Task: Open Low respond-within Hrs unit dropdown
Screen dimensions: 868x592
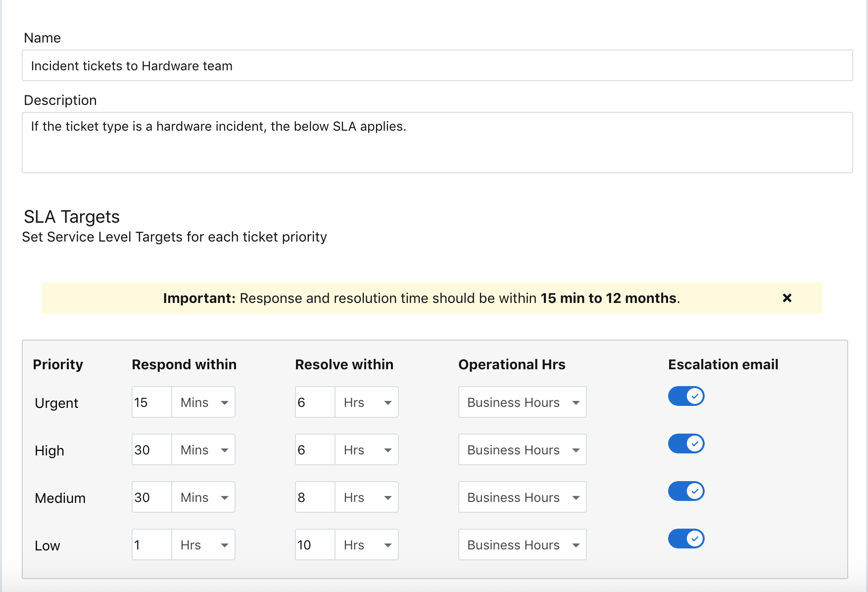Action: [x=203, y=544]
